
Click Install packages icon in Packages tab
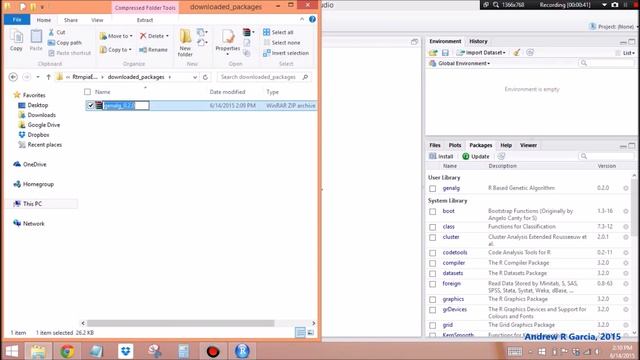click(x=441, y=156)
